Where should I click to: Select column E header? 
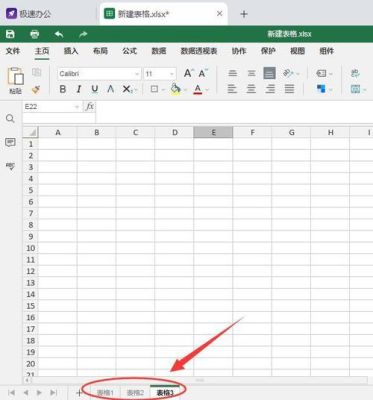click(213, 132)
